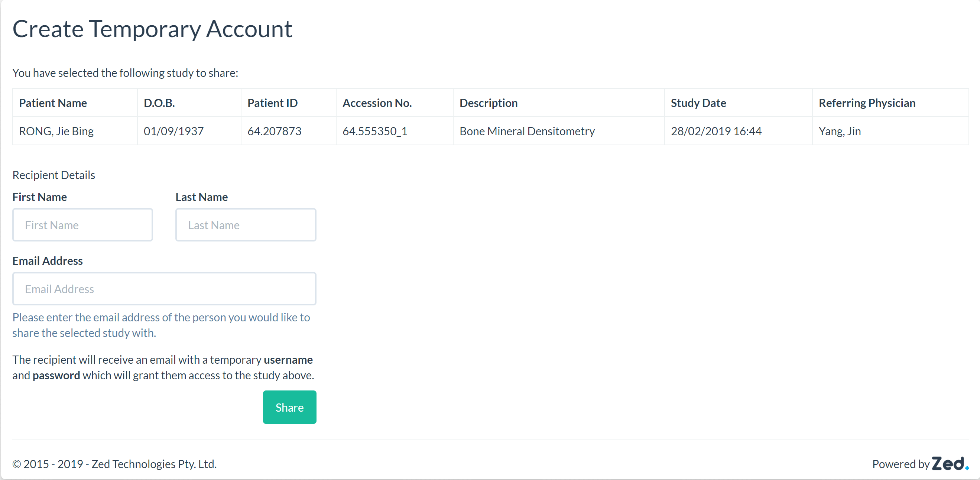Click the Description column header
The height and width of the screenshot is (480, 980).
(488, 103)
